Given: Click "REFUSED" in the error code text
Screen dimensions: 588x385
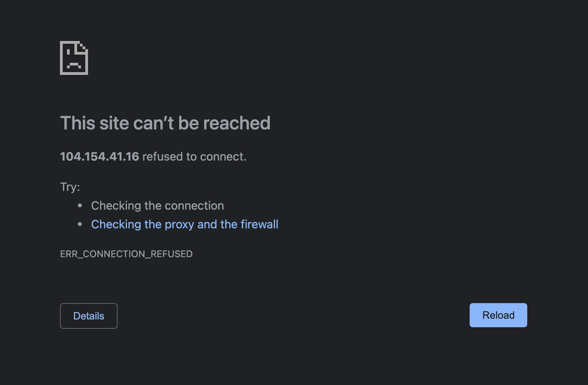Looking at the screenshot, I should (172, 254).
